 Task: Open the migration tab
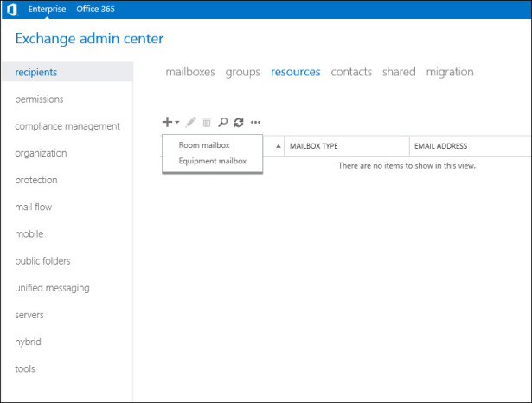click(450, 72)
